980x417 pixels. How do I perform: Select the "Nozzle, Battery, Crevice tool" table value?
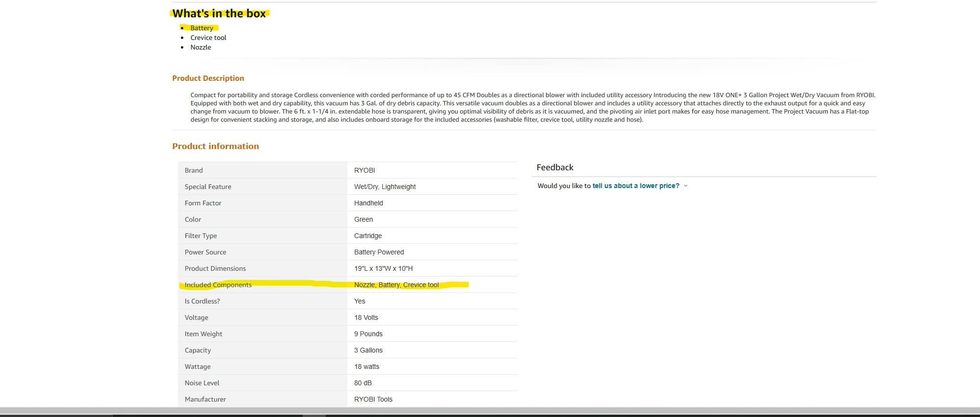tap(396, 285)
